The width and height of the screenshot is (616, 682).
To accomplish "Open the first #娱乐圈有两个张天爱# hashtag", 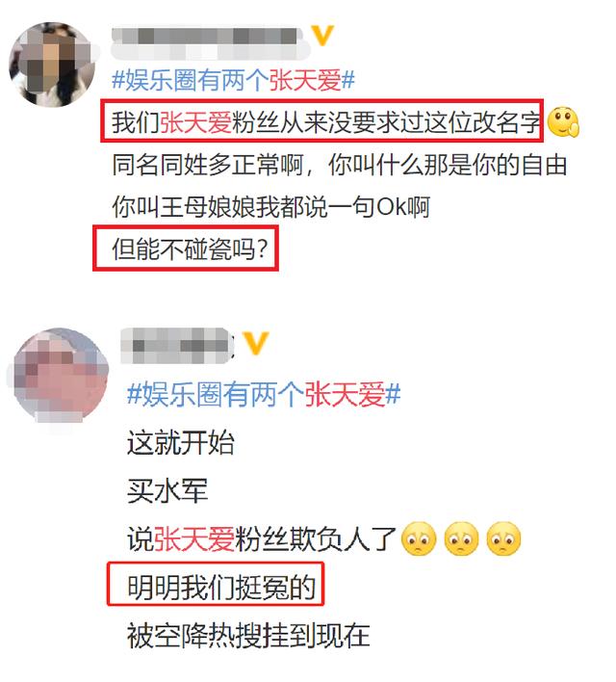I will (234, 81).
